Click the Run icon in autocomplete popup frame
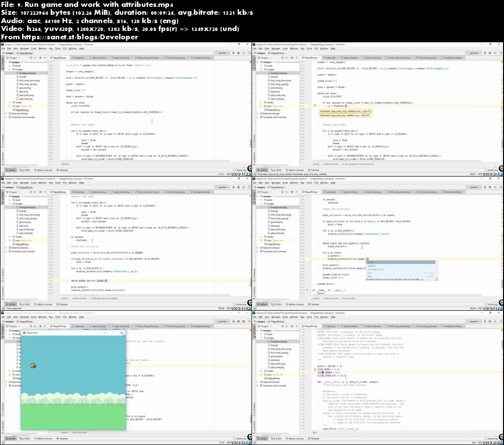The image size is (504, 445). click(x=485, y=187)
